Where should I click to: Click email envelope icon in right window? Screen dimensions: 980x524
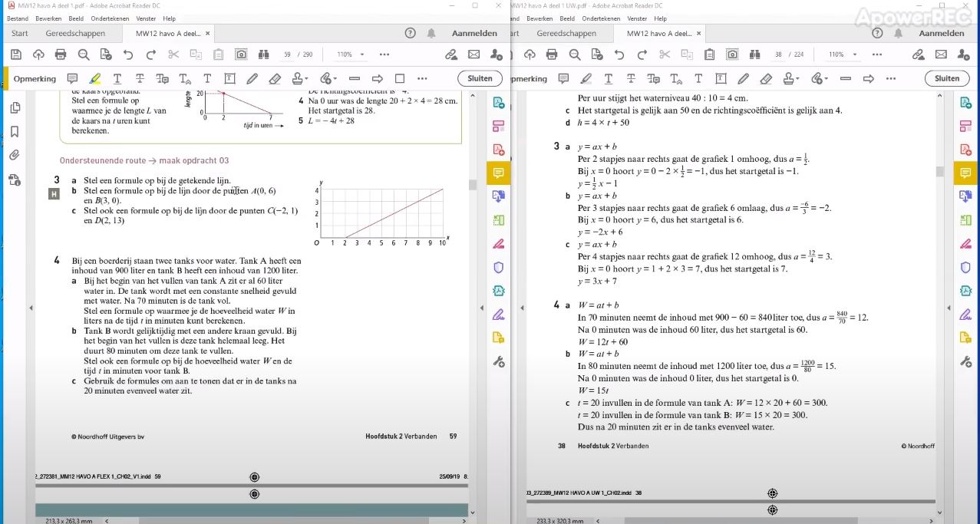(x=941, y=54)
